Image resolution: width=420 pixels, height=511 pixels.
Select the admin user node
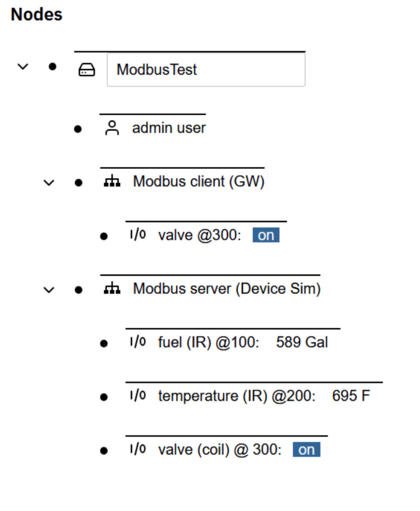coord(169,128)
